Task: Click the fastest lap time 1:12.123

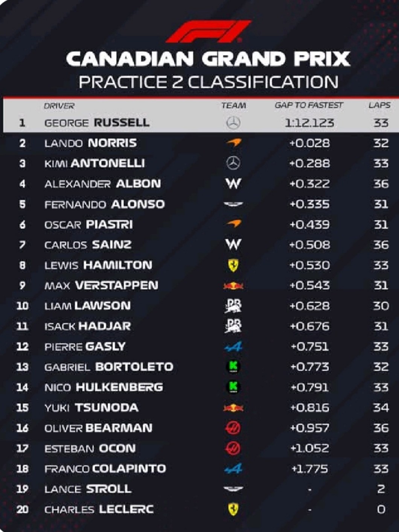Action: 309,123
